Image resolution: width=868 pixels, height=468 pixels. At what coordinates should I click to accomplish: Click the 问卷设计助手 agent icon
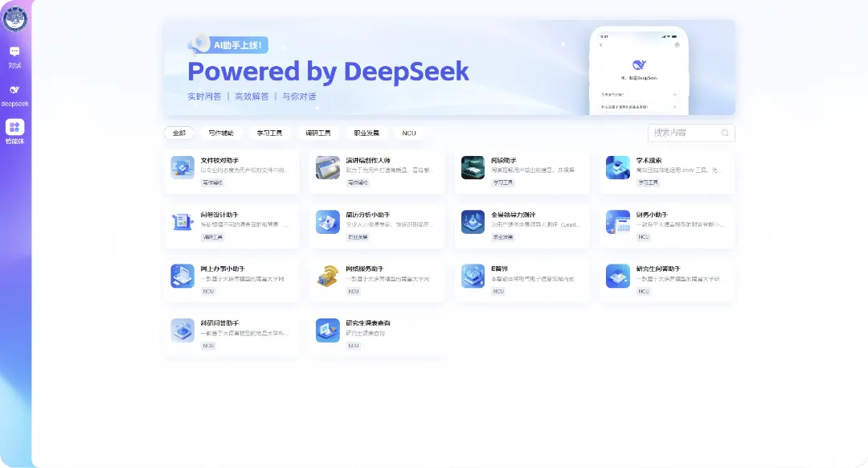pyautogui.click(x=182, y=222)
